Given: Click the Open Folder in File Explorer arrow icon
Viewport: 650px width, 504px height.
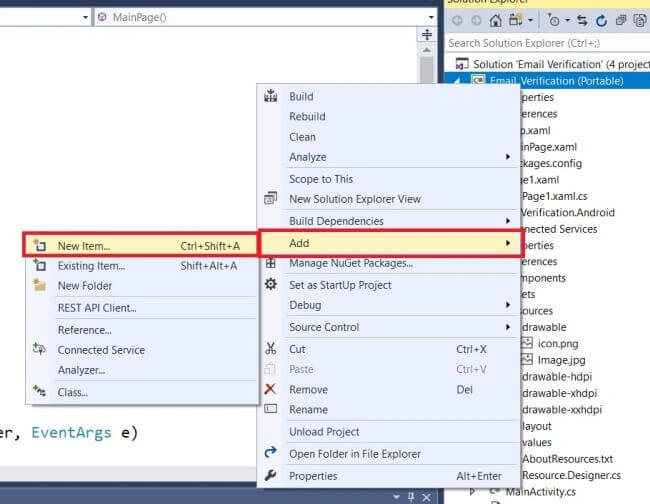Looking at the screenshot, I should [271, 452].
